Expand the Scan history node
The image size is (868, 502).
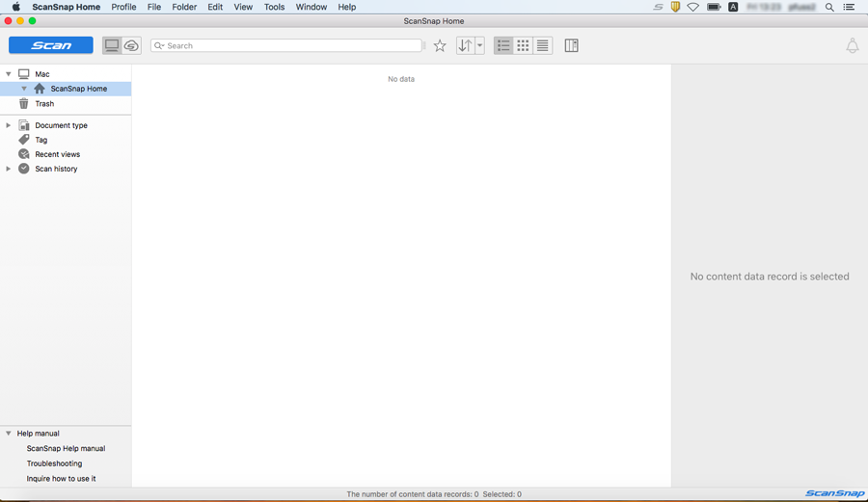[9, 168]
